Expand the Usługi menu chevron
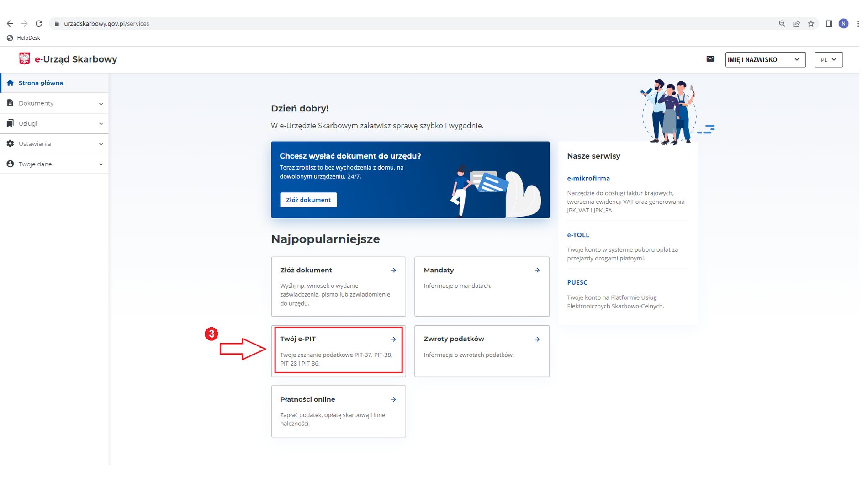The width and height of the screenshot is (868, 488). pyautogui.click(x=101, y=124)
